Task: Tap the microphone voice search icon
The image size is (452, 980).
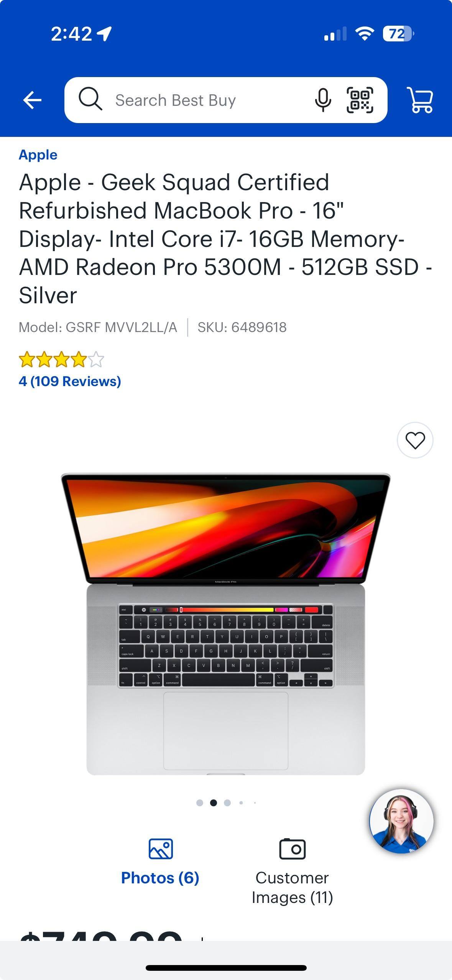Action: click(323, 100)
